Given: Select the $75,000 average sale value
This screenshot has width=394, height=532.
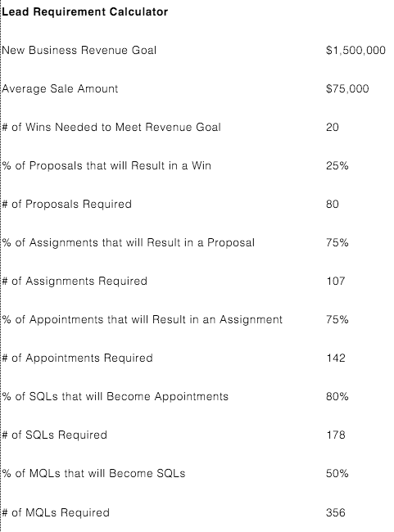Looking at the screenshot, I should coord(347,89).
